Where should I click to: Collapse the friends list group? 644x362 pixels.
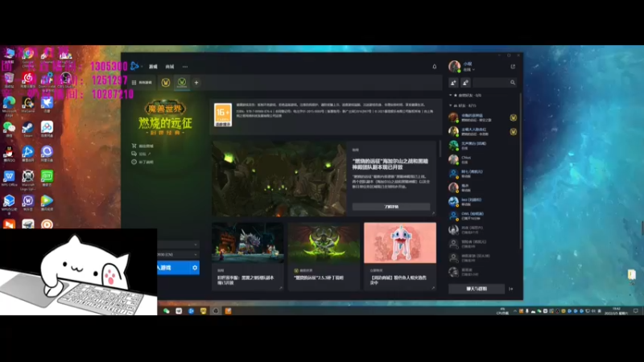coord(451,105)
